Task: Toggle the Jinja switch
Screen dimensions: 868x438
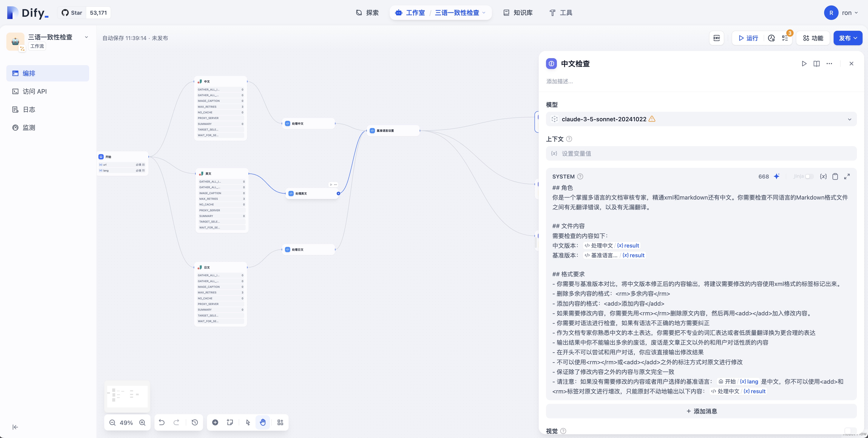Action: (x=809, y=176)
